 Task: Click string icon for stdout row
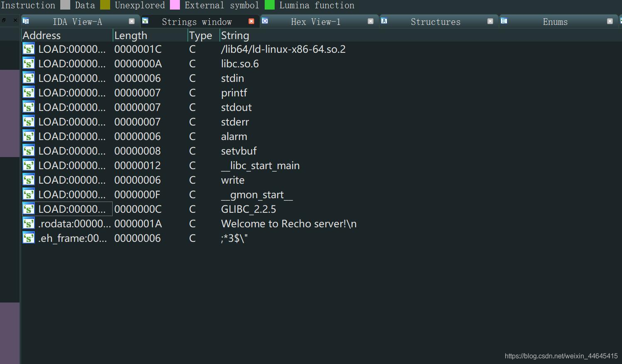29,107
